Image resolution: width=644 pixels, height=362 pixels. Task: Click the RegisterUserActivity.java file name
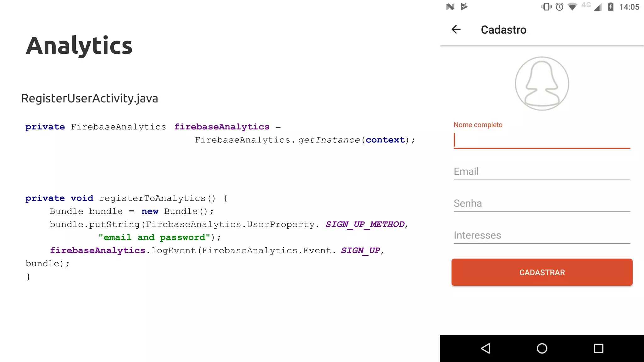[x=90, y=98]
